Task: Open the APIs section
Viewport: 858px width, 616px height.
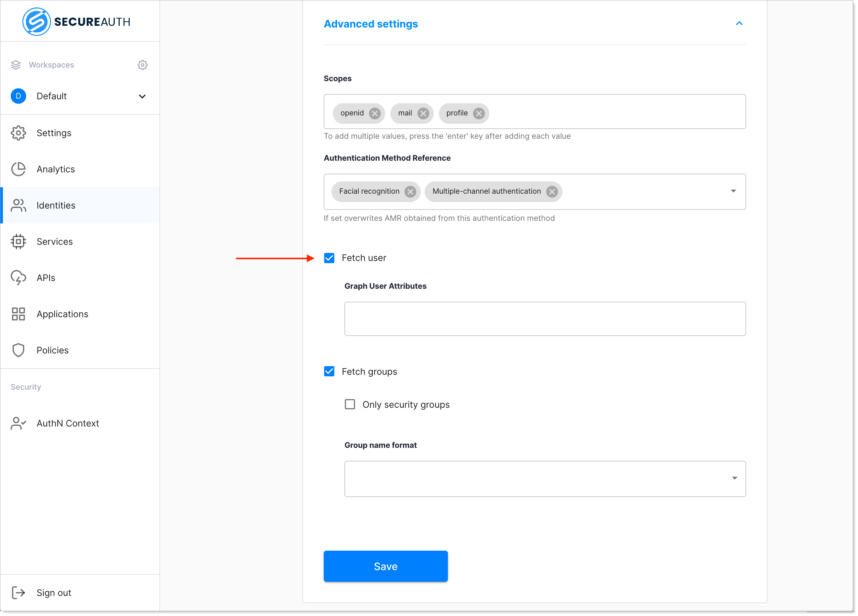Action: [80, 278]
